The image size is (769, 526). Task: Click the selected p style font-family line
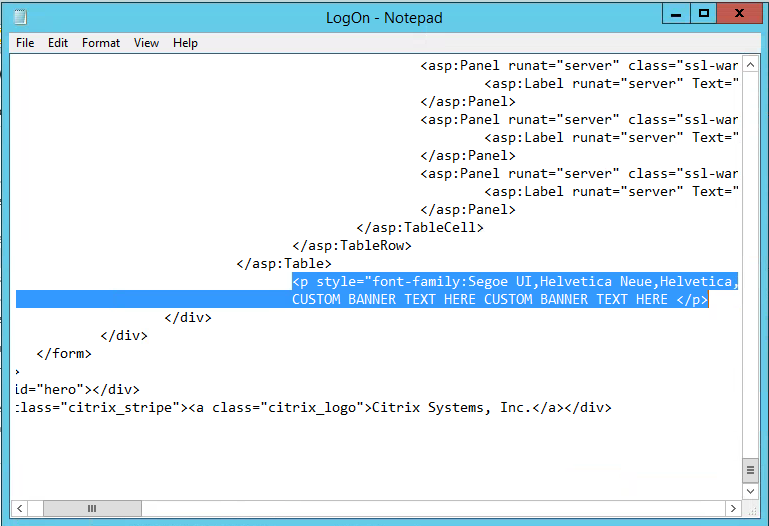(515, 281)
